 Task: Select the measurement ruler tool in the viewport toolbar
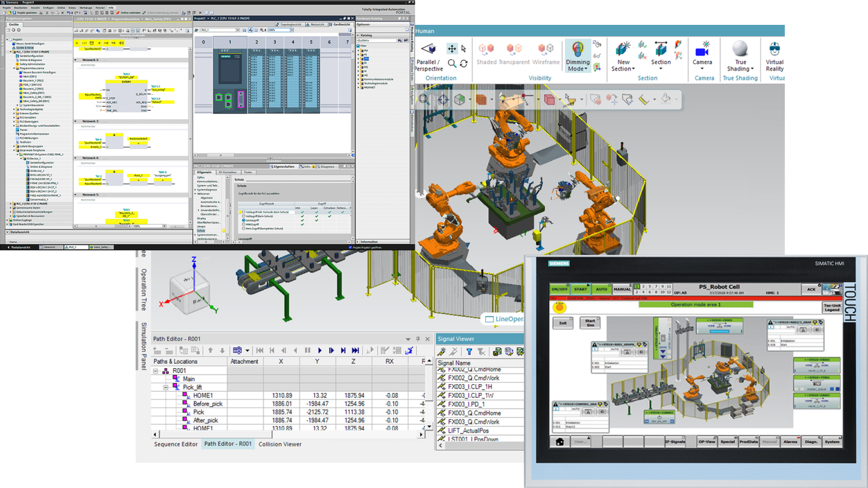click(x=643, y=100)
